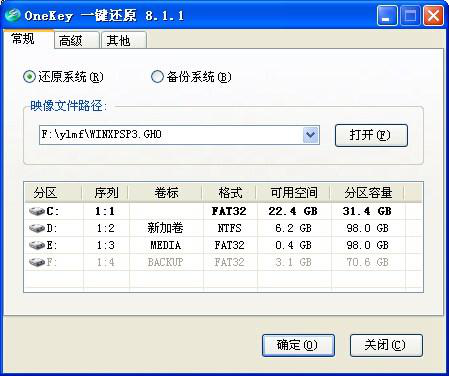Screen dimensions: 449x376
Task: Click the E: drive icon
Action: (x=36, y=245)
